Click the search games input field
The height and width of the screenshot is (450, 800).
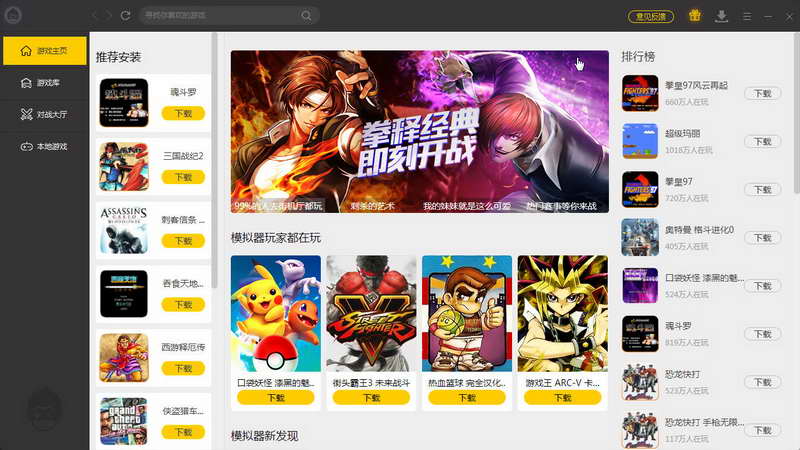222,16
